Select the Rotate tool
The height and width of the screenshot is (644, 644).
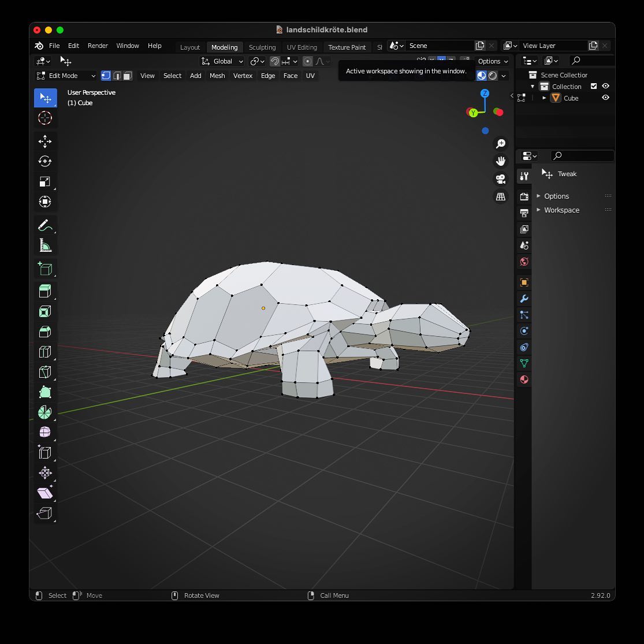tap(45, 161)
